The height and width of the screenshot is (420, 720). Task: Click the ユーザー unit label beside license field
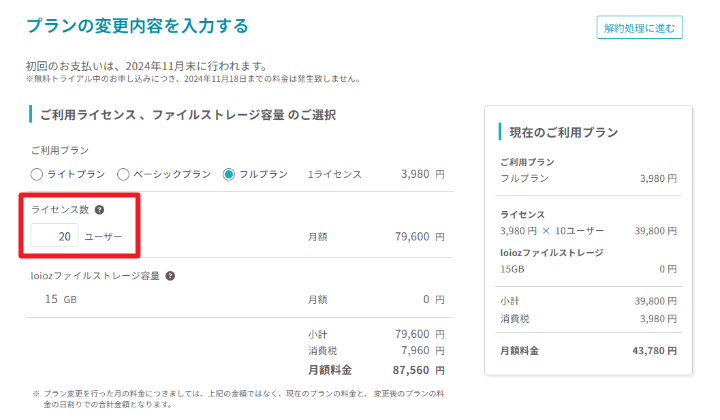click(x=103, y=237)
